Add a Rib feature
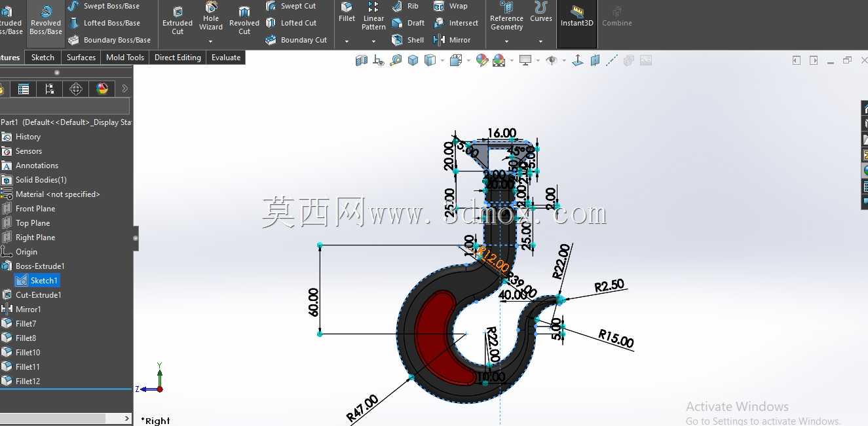This screenshot has height=426, width=868. click(406, 6)
